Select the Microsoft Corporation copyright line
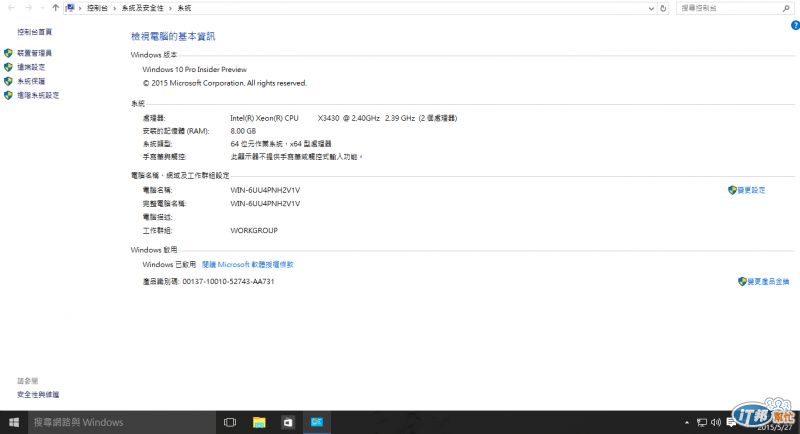This screenshot has height=434, width=800. click(x=224, y=83)
